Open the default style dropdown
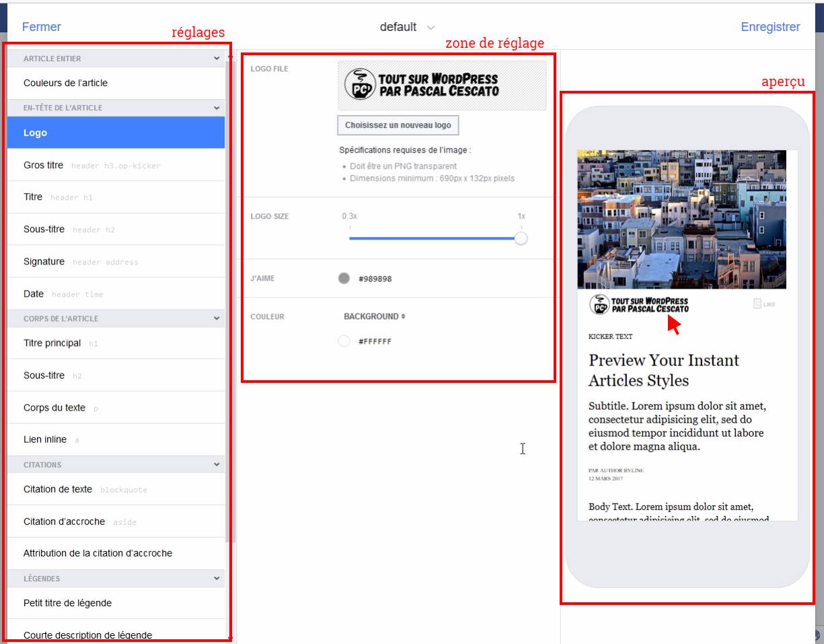 click(x=407, y=27)
